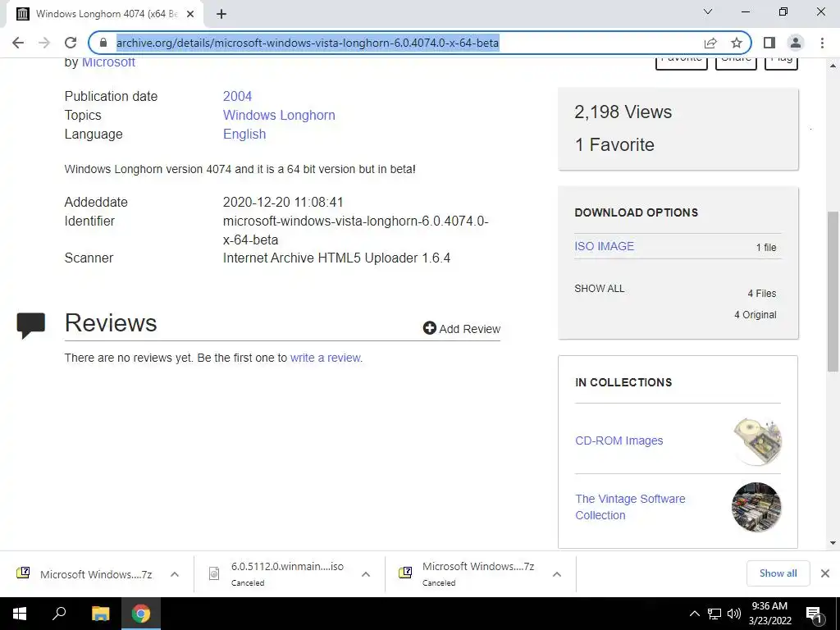The image size is (840, 630).
Task: Open the CD-ROM Images collection link
Action: point(619,441)
